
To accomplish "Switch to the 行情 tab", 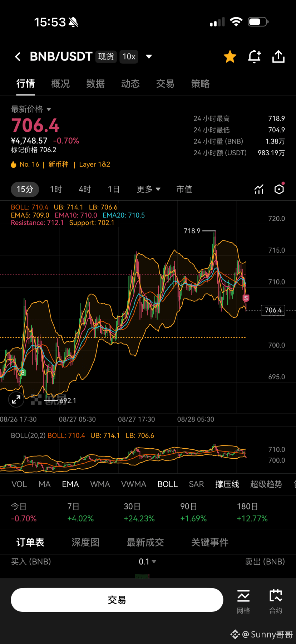I will click(x=25, y=84).
